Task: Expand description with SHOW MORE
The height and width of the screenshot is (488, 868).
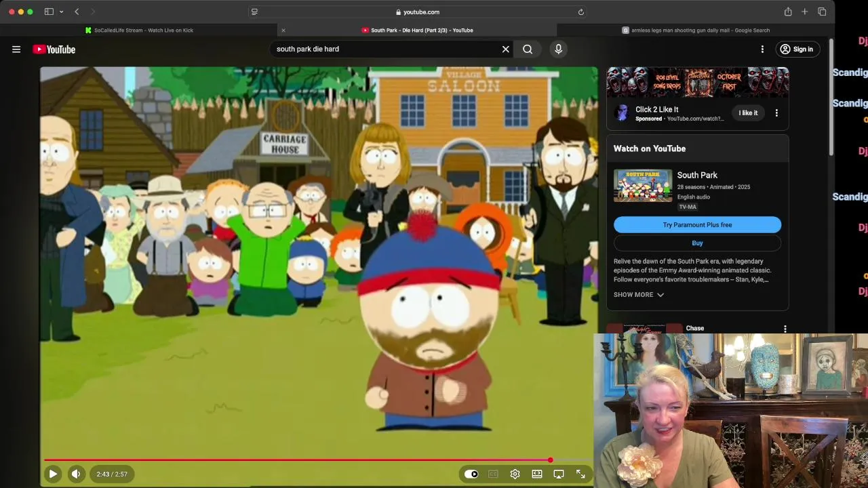Action: pos(638,295)
